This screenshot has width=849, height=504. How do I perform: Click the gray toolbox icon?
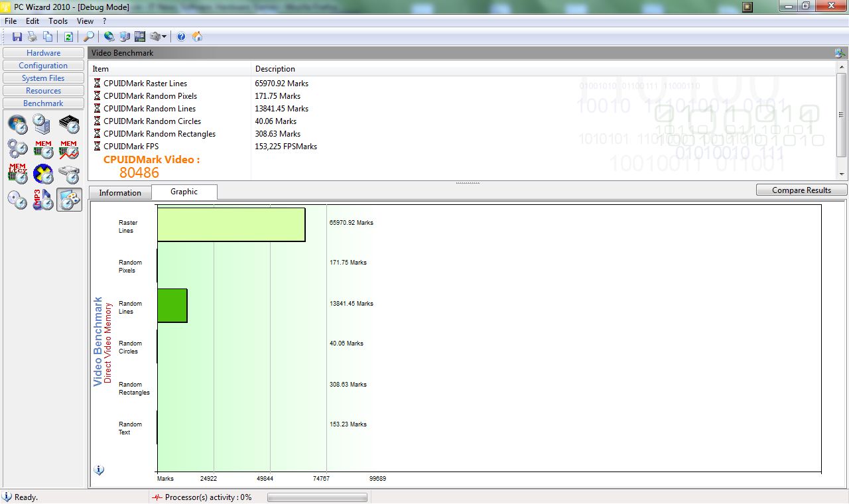click(x=155, y=36)
